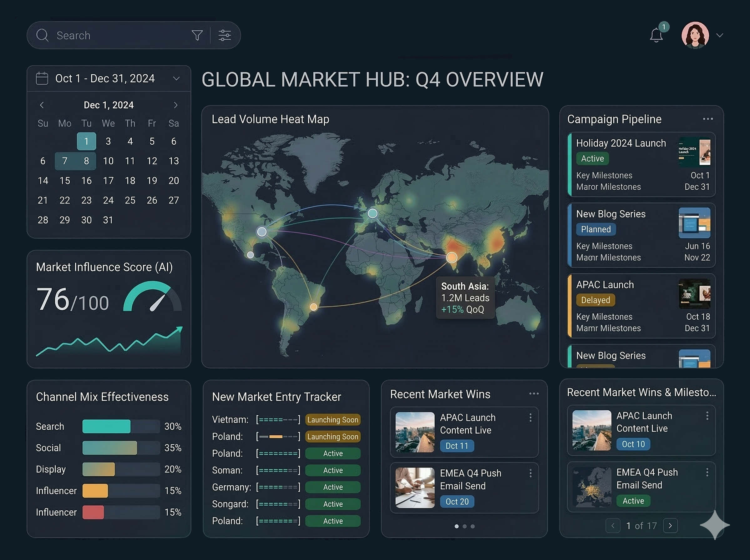Select the middle carousel dot under Recent Market Wins

464,526
